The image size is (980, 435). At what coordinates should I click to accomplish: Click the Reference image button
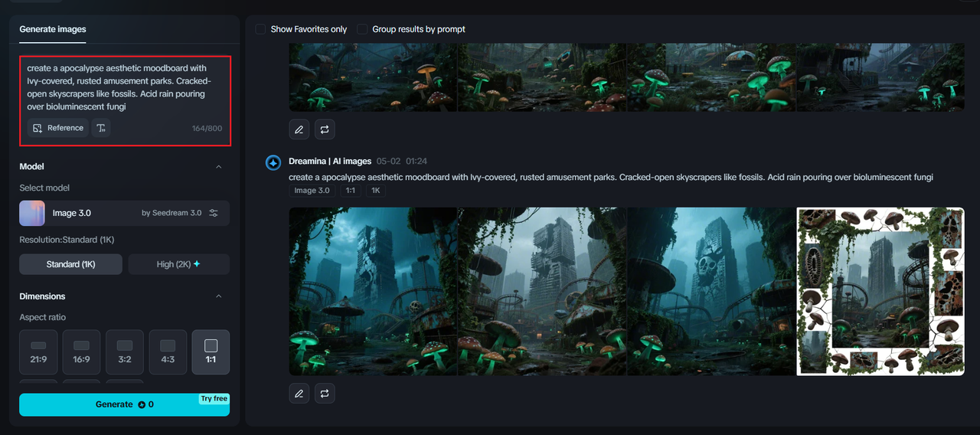[x=58, y=128]
